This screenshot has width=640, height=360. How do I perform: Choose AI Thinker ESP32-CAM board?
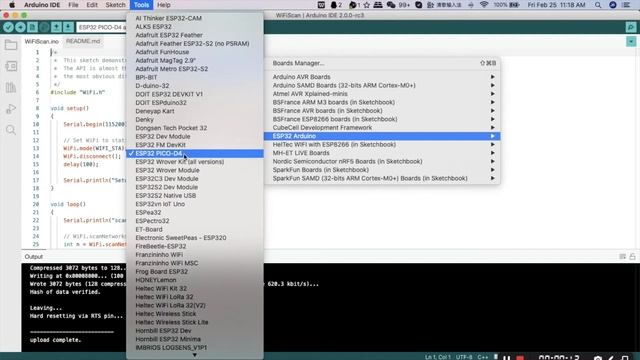[x=195, y=18]
